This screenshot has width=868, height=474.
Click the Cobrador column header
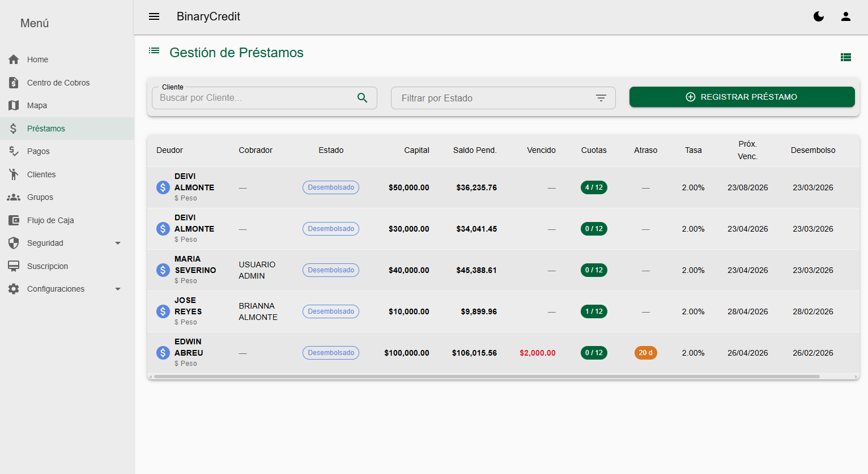[x=256, y=150]
